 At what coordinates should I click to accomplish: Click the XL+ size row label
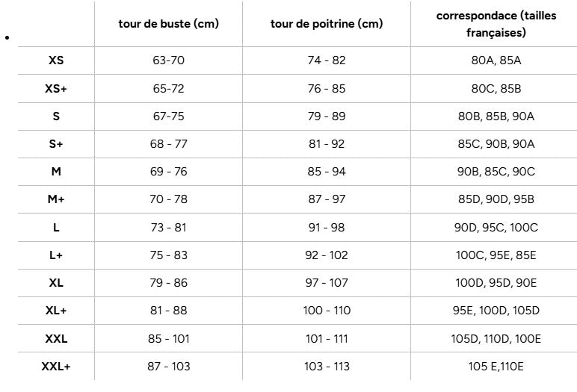pyautogui.click(x=56, y=311)
